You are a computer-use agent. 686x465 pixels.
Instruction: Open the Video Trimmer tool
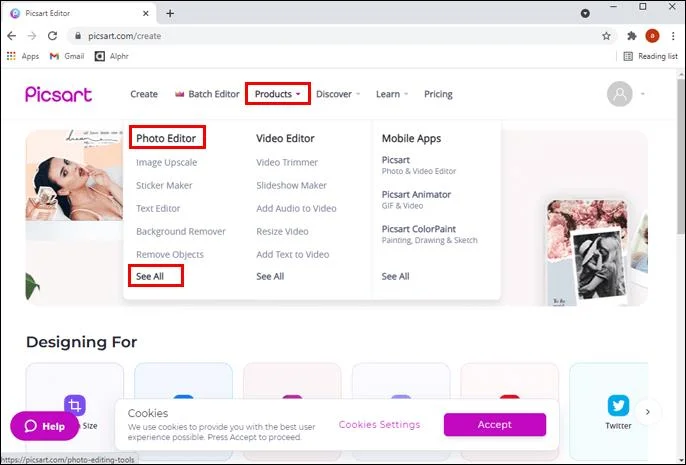pyautogui.click(x=287, y=162)
